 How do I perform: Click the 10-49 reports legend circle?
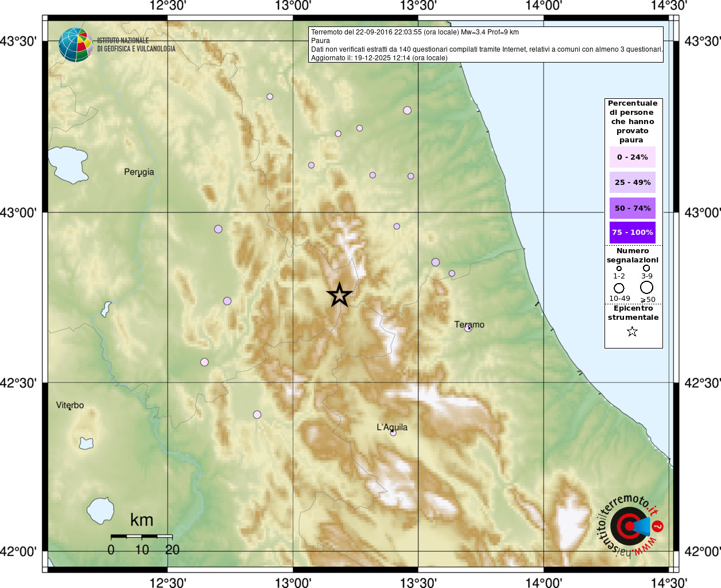pyautogui.click(x=619, y=288)
